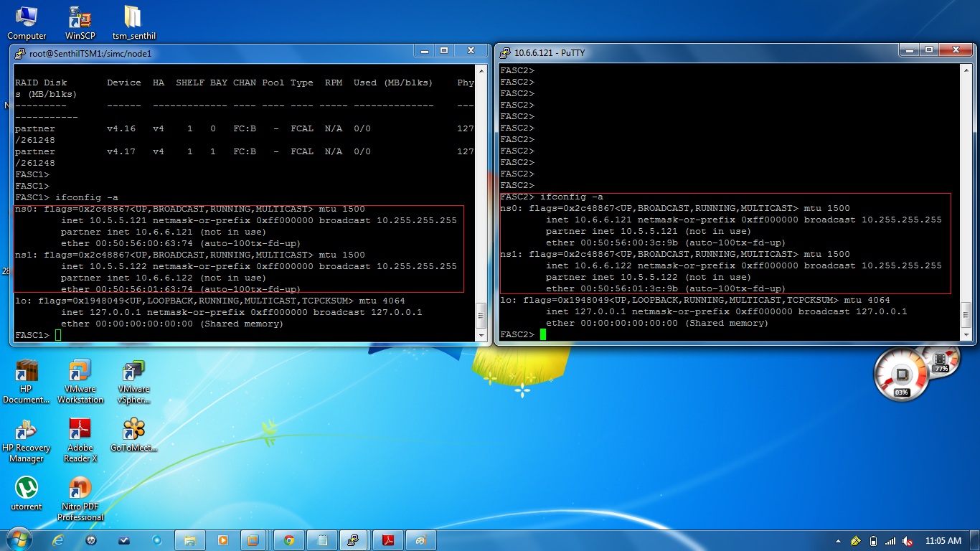Launch Google Chrome from the taskbar
Image resolution: width=980 pixels, height=551 pixels.
click(288, 540)
